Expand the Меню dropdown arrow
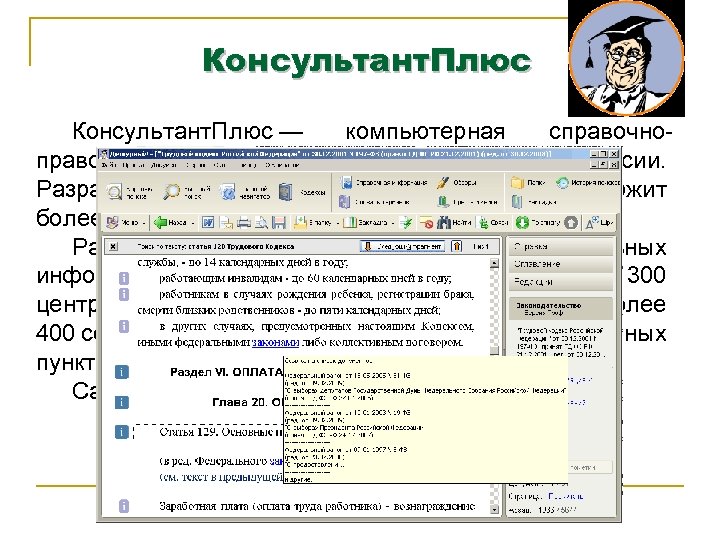Image resolution: width=720 pixels, height=540 pixels. [x=144, y=223]
